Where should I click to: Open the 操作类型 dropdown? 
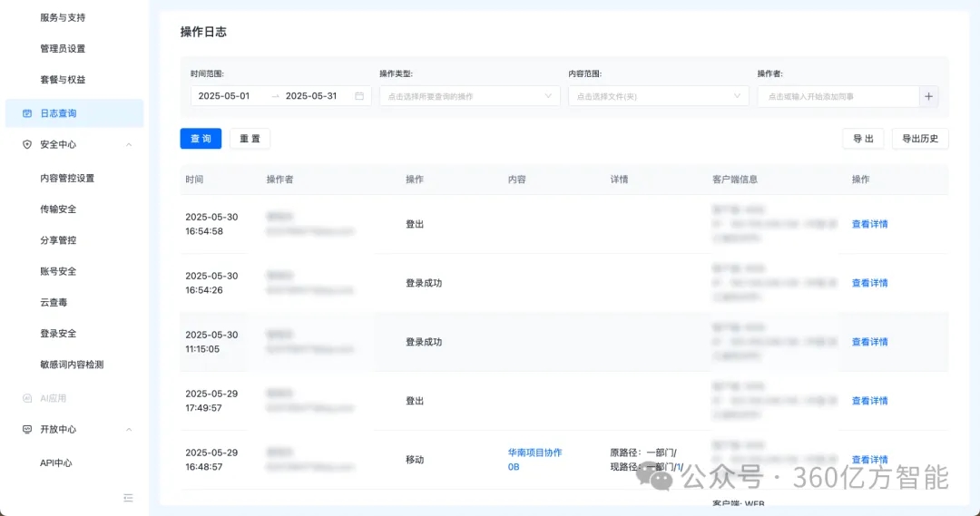click(469, 96)
